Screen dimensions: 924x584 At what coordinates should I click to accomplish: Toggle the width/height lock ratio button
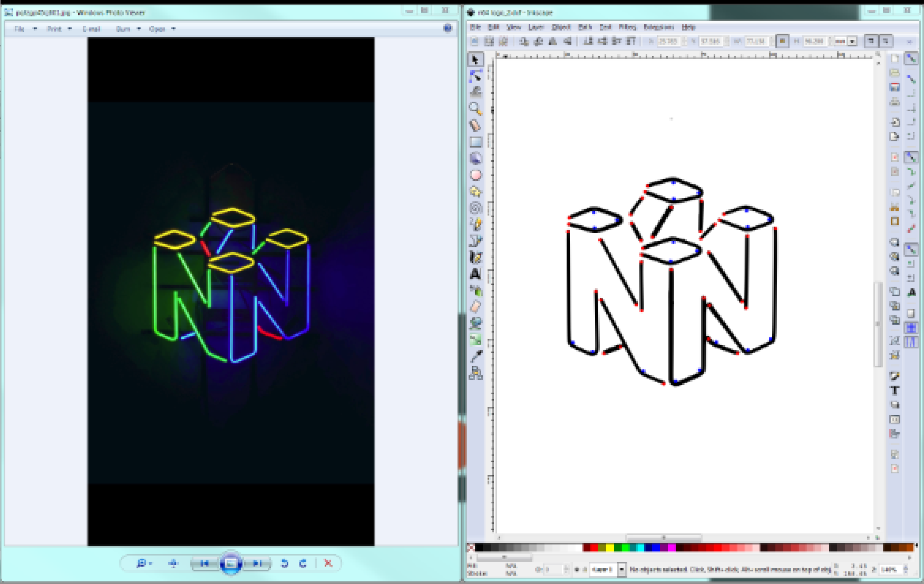tap(782, 41)
